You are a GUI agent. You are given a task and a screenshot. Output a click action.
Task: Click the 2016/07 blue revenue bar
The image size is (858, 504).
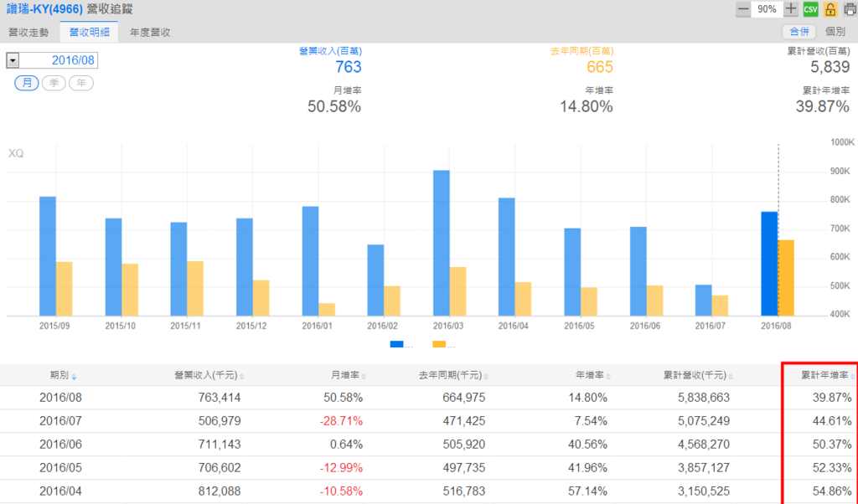(703, 300)
